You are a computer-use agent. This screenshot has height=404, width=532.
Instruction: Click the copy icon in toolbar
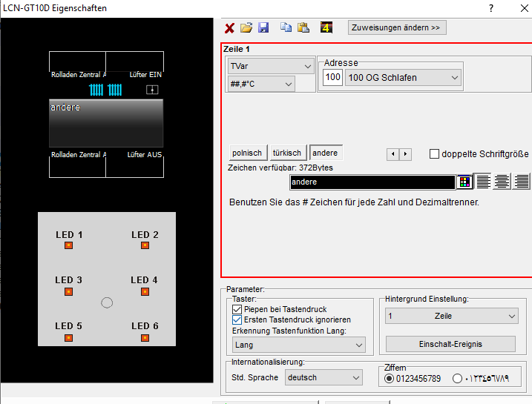click(x=286, y=28)
